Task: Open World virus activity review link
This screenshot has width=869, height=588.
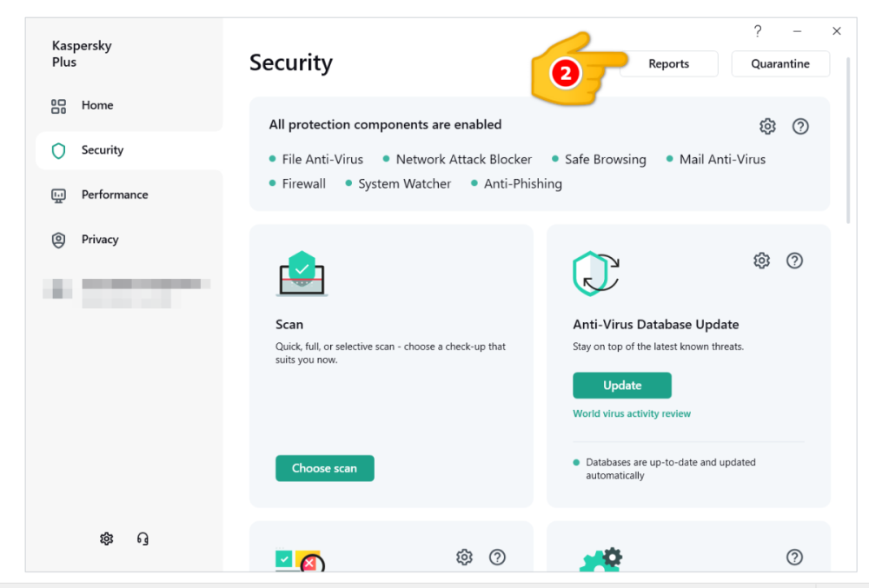Action: coord(632,413)
